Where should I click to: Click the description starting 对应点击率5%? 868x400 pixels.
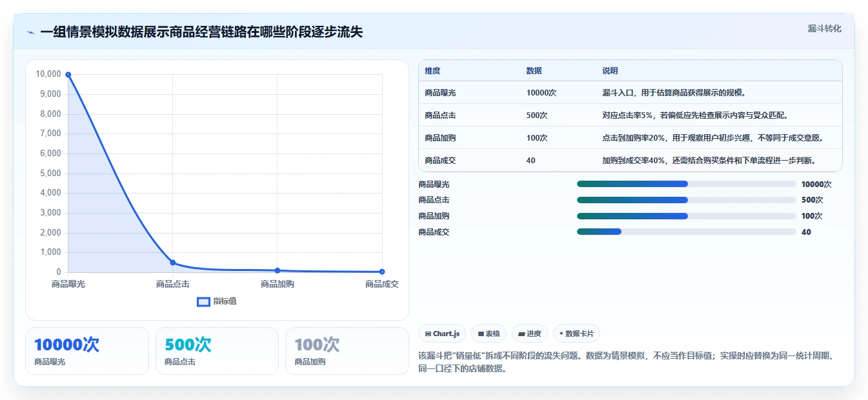pos(695,115)
